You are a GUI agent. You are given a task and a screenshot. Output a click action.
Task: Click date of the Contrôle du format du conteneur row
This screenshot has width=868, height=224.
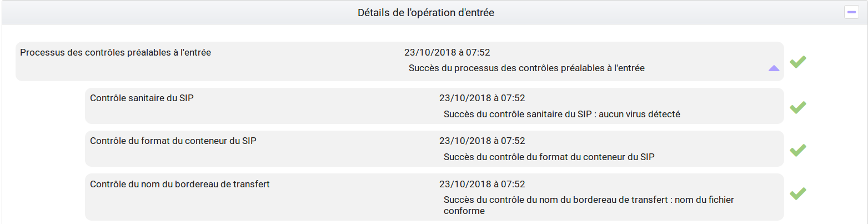tap(482, 141)
